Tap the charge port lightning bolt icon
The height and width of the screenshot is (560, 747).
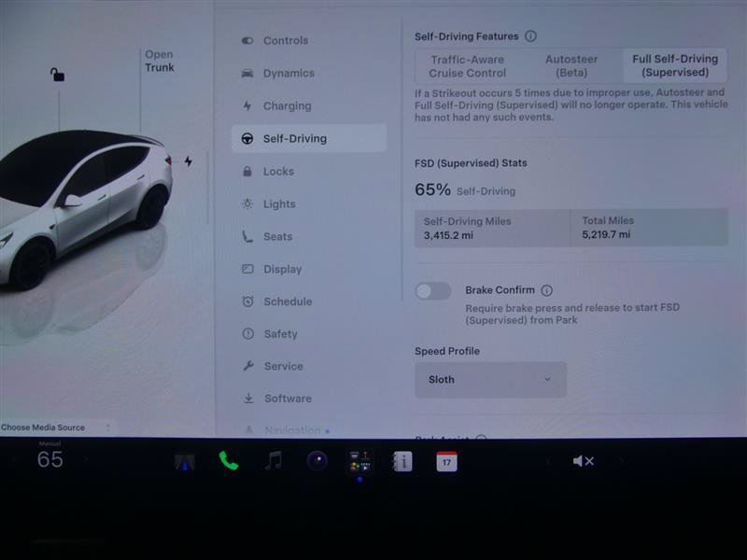pos(189,161)
